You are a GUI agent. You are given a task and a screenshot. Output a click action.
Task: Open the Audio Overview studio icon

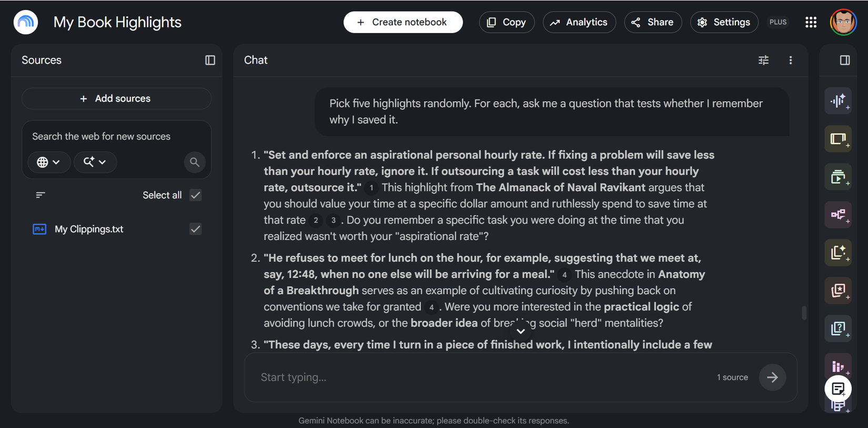click(x=838, y=101)
